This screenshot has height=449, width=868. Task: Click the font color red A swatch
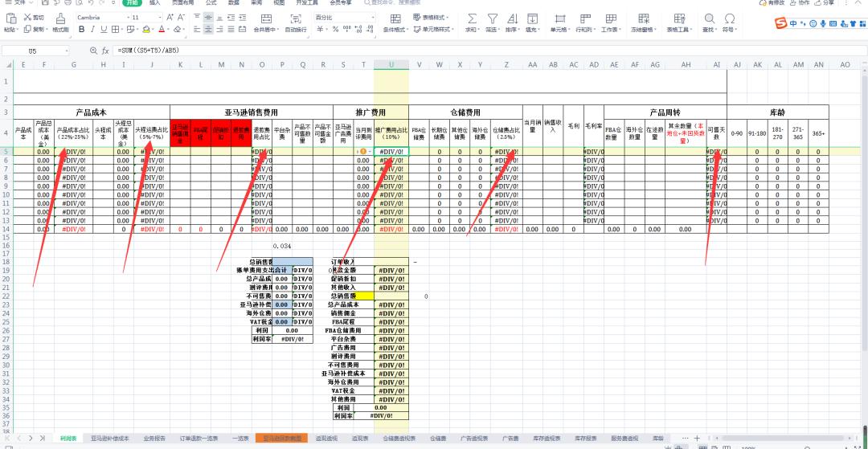point(162,30)
